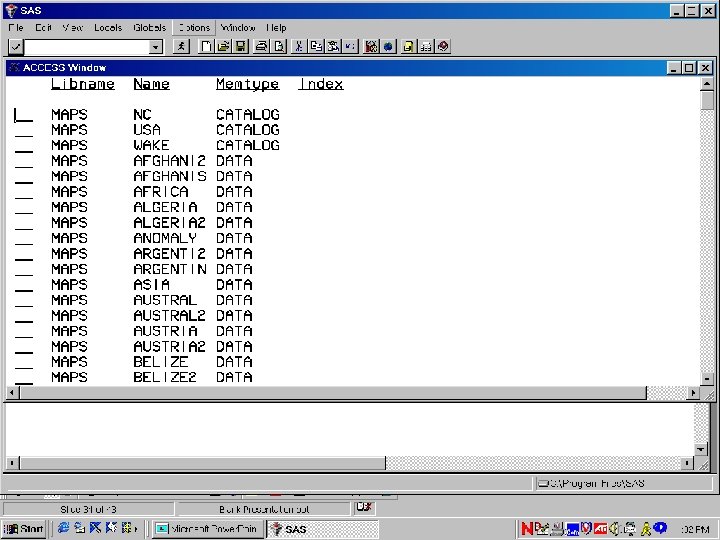Open the Window menu
The image size is (720, 540).
237,28
